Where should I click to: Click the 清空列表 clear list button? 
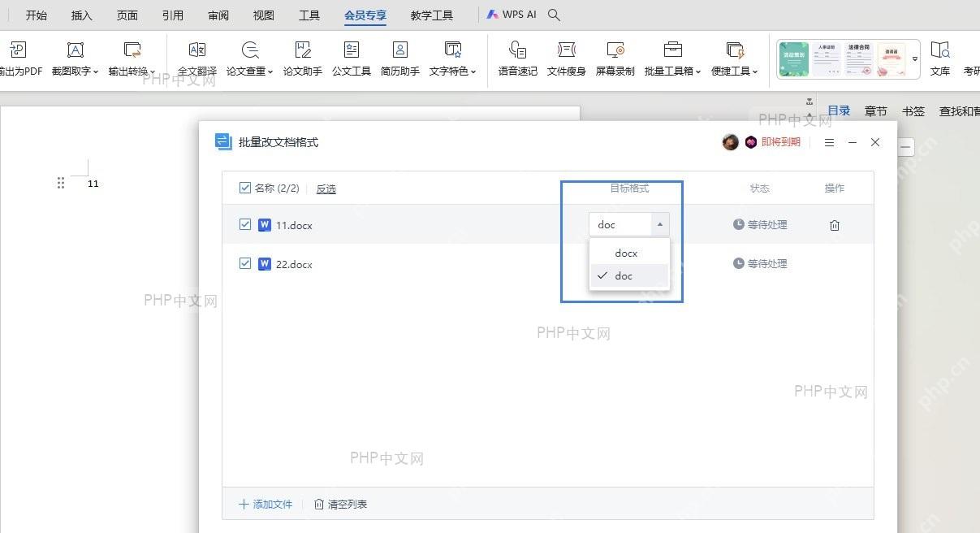point(341,504)
